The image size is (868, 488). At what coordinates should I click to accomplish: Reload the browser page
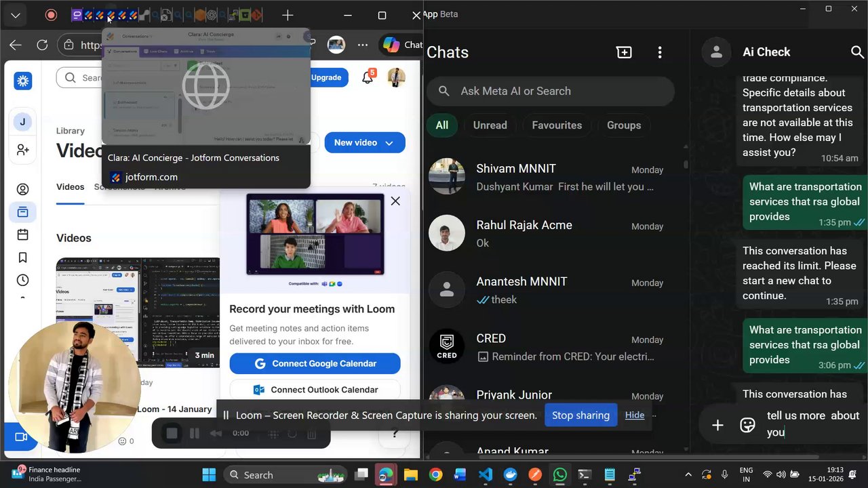coord(42,45)
